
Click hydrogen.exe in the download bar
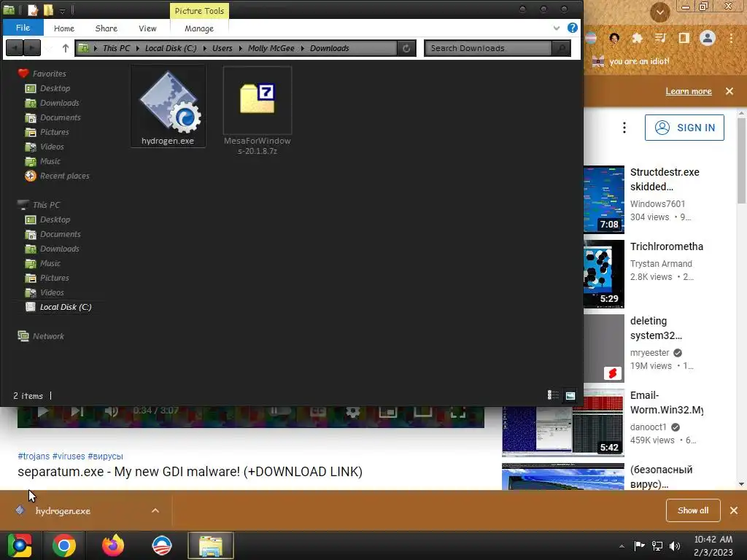pyautogui.click(x=63, y=511)
